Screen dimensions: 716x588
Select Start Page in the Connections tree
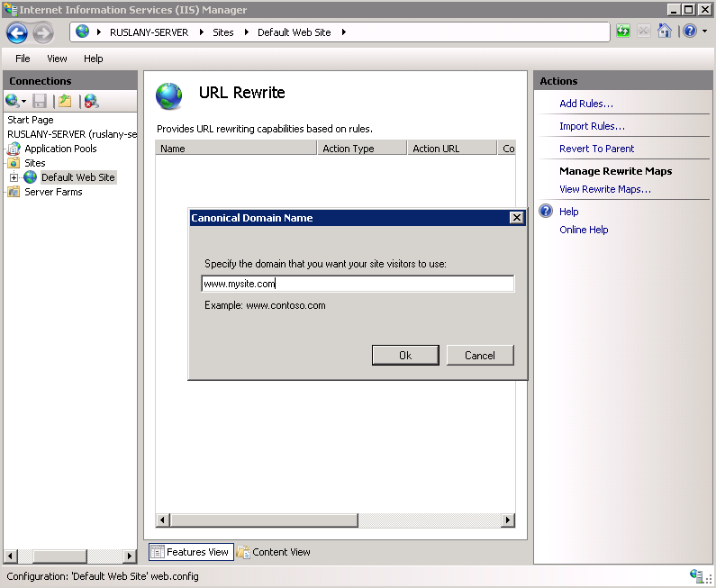point(30,120)
